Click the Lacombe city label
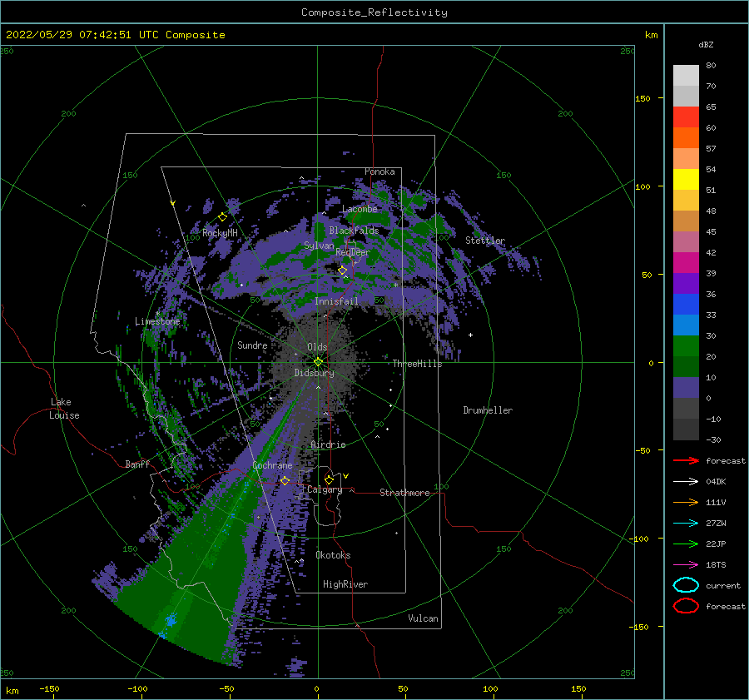 [x=360, y=209]
